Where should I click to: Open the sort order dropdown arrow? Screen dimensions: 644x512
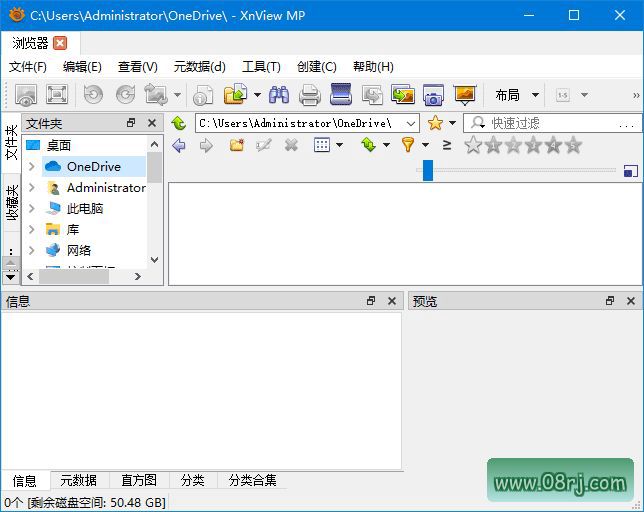click(386, 145)
